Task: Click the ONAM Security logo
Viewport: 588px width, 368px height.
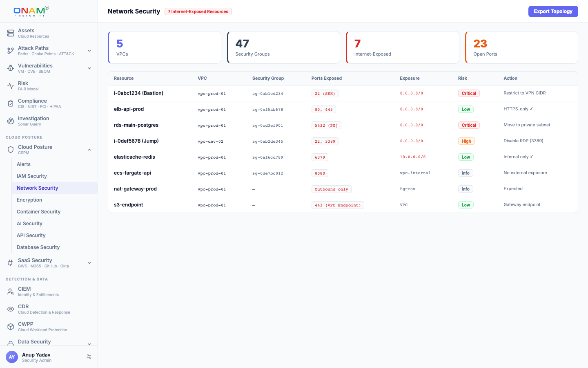Action: tap(31, 11)
